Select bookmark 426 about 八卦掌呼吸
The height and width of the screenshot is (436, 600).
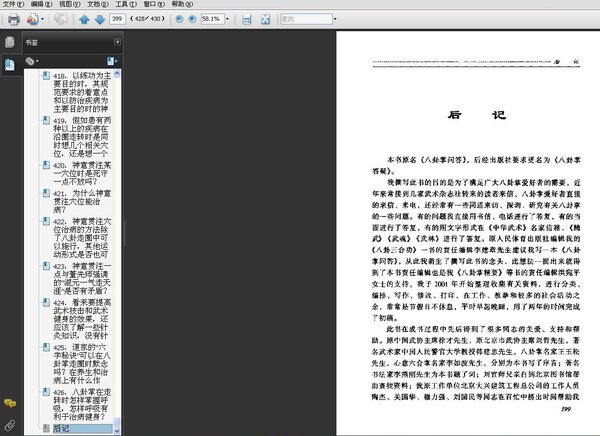coord(82,404)
